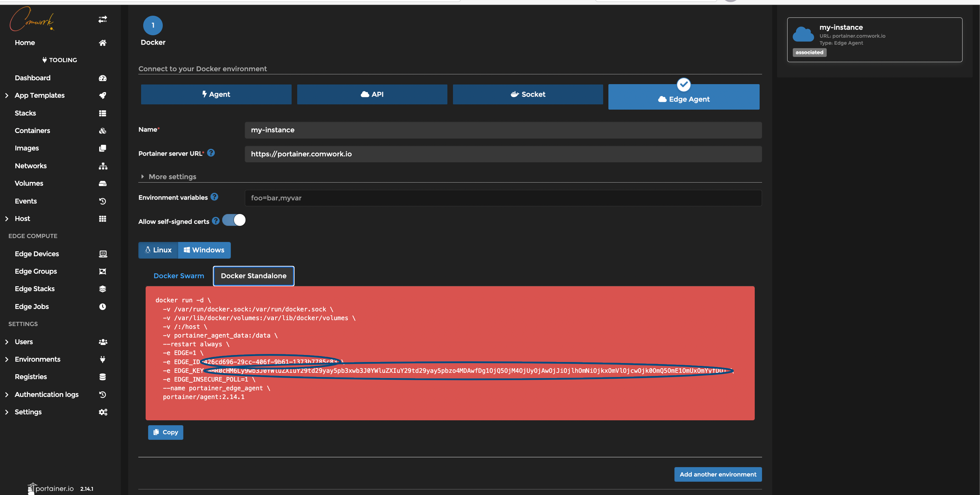Click the Images copy icon
The width and height of the screenshot is (980, 495).
click(x=103, y=148)
